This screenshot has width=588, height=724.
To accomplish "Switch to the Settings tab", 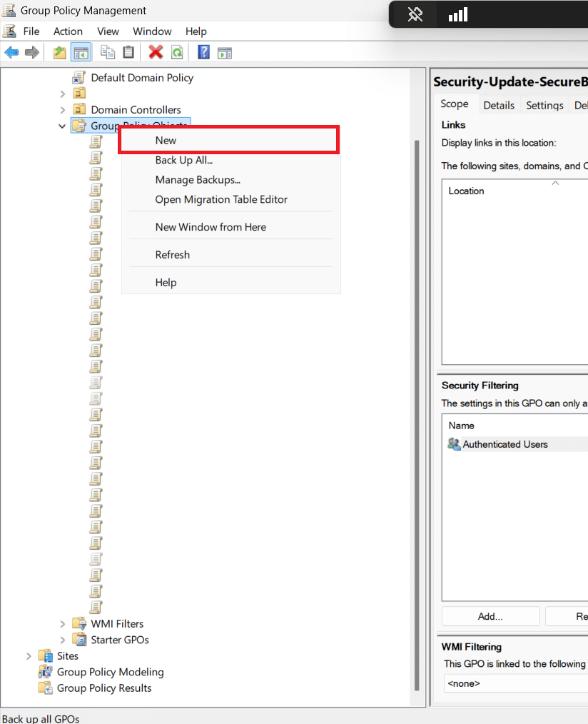I will coord(544,105).
